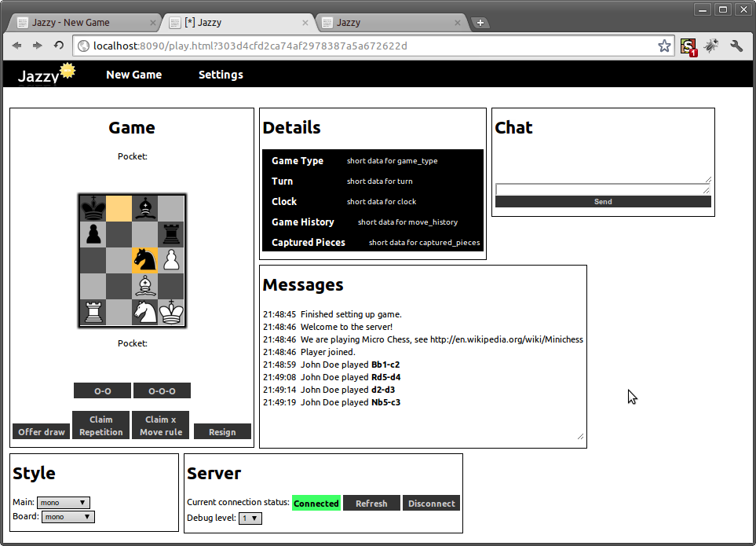Click the Resign button
Image resolution: width=756 pixels, height=546 pixels.
pyautogui.click(x=222, y=432)
